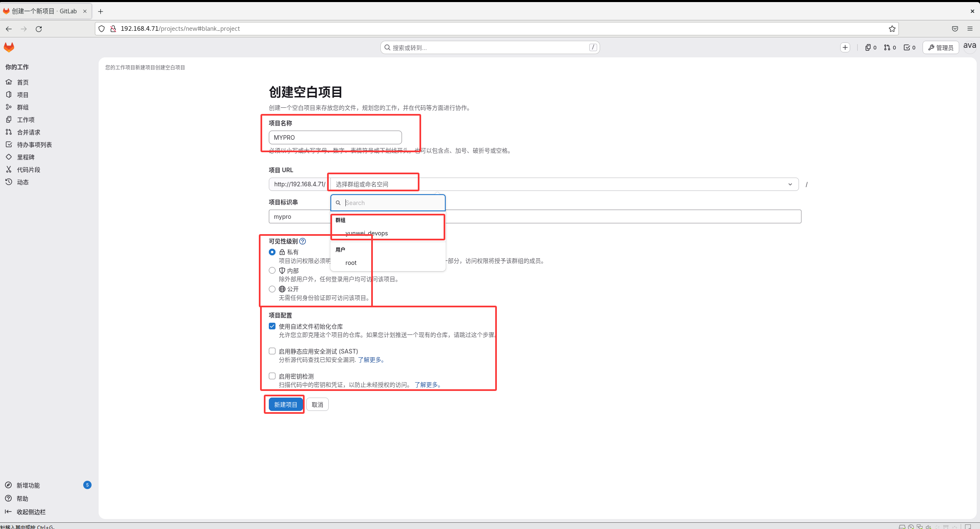
Task: Click the 项目名称 input field containing MYPRO
Action: point(335,138)
